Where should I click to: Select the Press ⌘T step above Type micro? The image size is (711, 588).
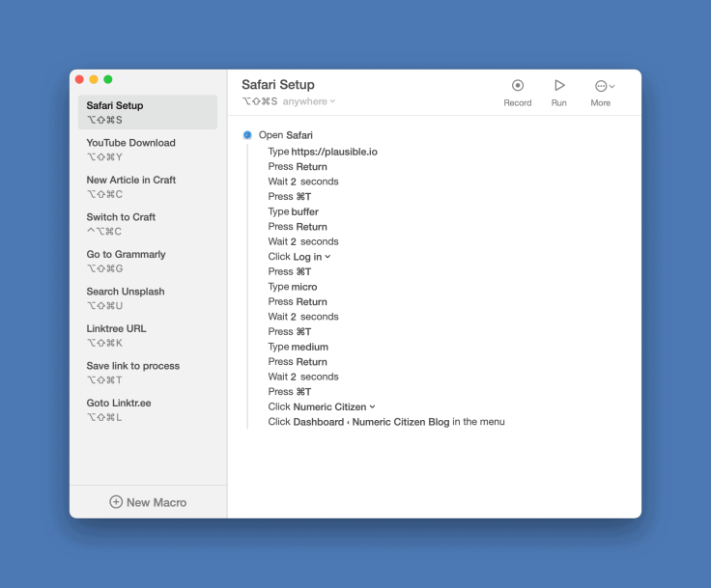289,271
